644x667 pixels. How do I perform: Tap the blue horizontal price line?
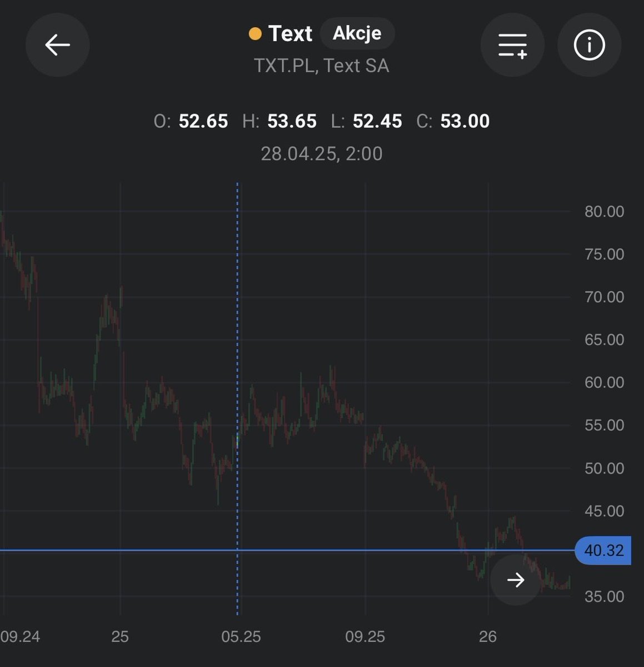pyautogui.click(x=278, y=551)
